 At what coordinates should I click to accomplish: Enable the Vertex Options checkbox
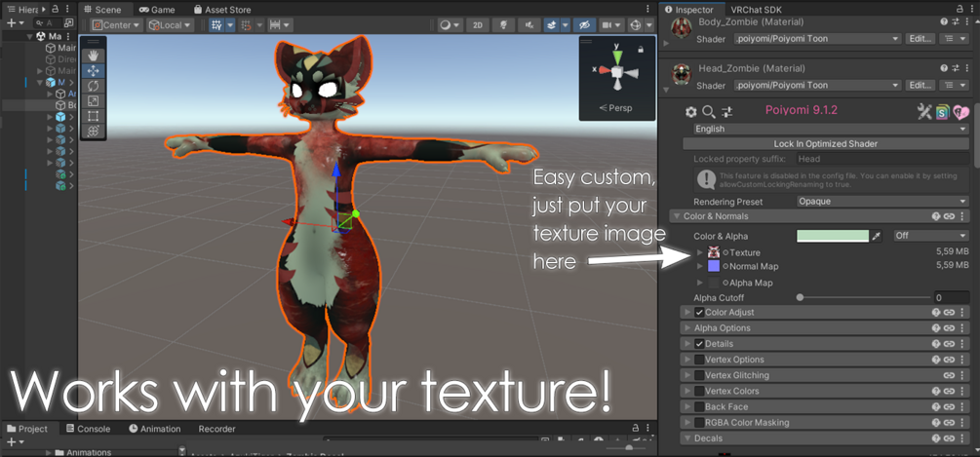point(699,360)
